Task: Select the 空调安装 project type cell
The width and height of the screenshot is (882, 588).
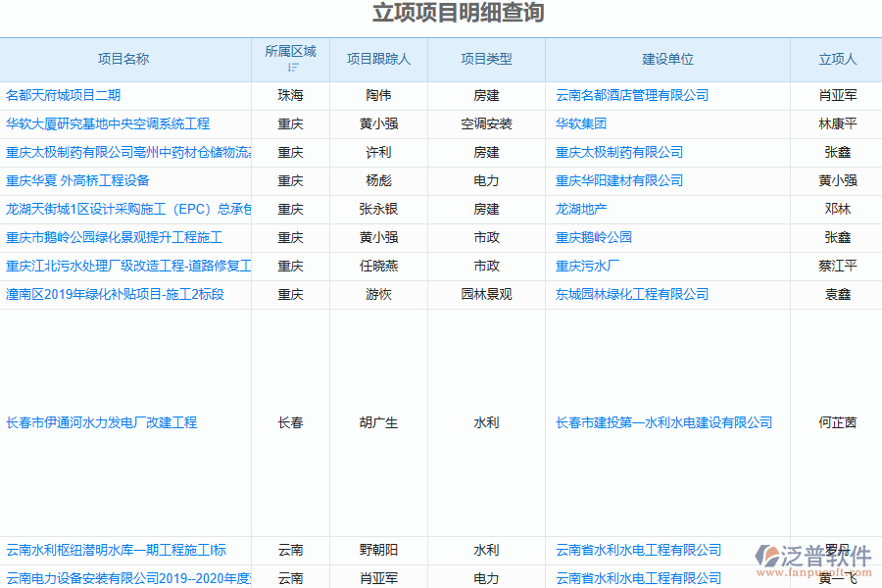Action: click(x=486, y=124)
